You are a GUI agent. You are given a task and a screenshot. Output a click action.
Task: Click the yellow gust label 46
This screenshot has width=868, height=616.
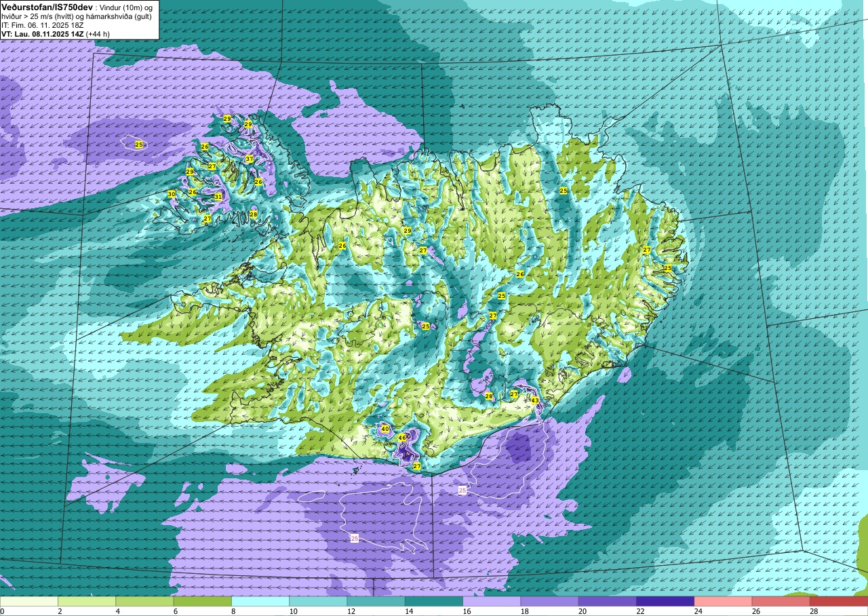coord(402,438)
